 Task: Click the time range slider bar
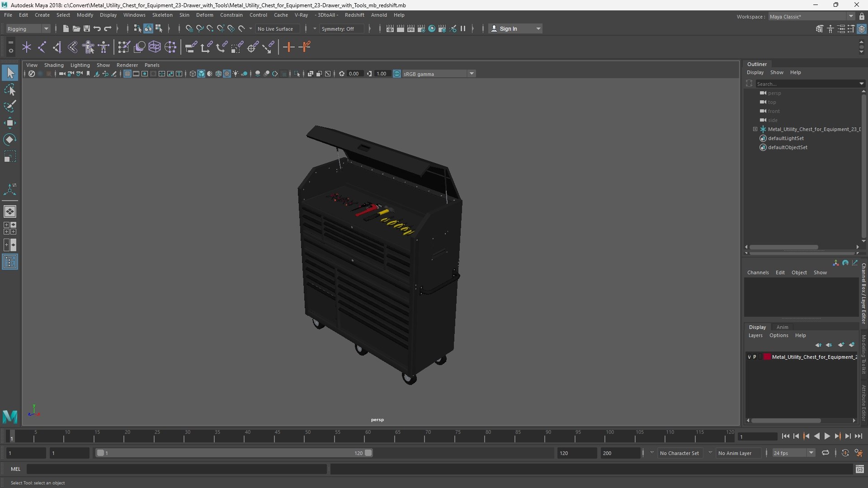[234, 453]
